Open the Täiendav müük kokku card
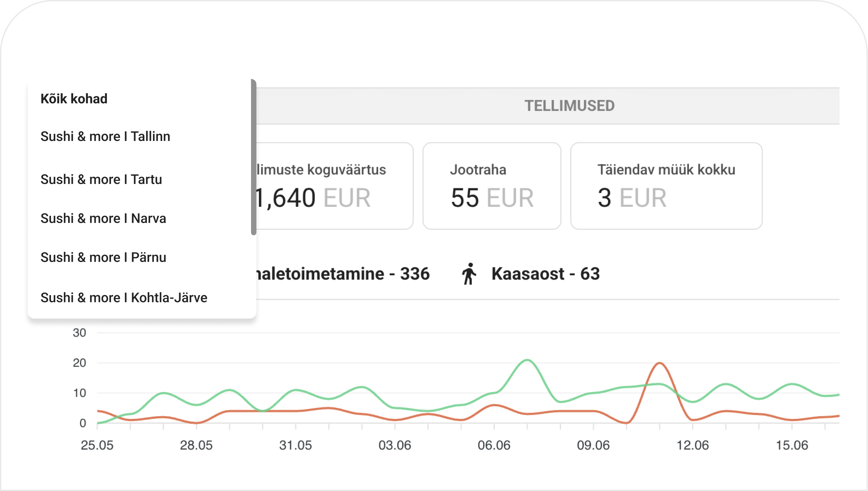The height and width of the screenshot is (491, 868). pos(666,186)
